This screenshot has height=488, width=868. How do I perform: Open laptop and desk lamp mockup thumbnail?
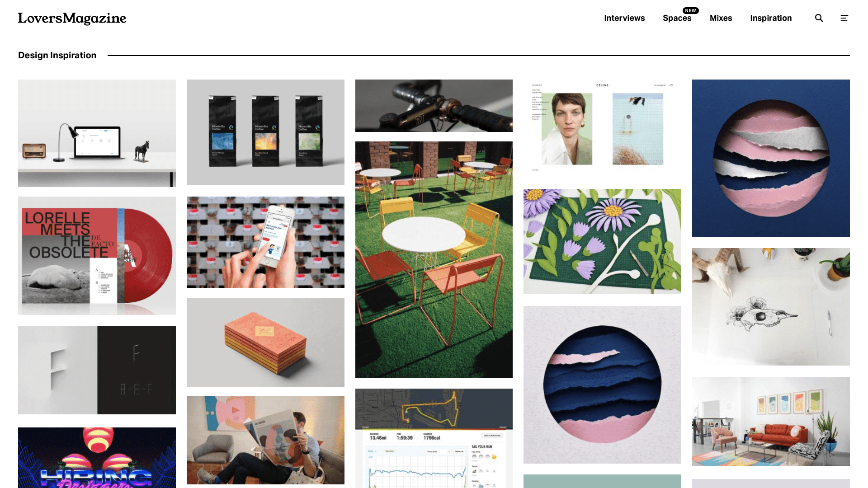[x=97, y=133]
